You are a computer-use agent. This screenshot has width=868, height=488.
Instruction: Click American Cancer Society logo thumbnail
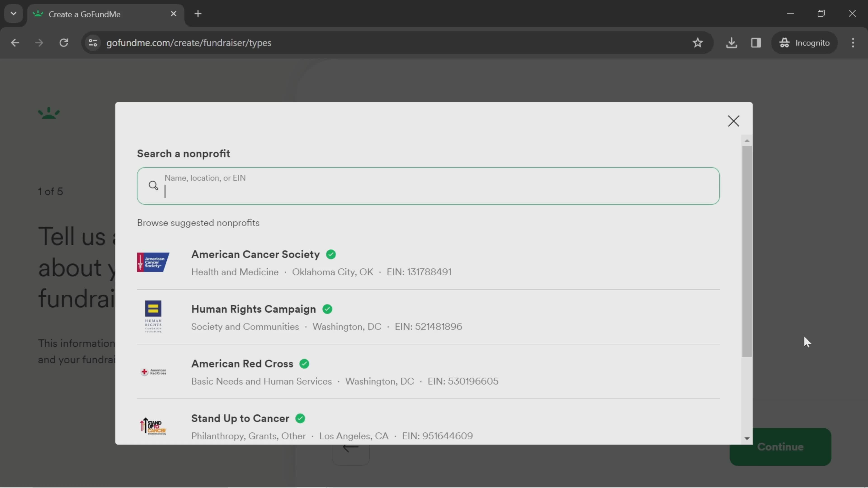pyautogui.click(x=153, y=262)
